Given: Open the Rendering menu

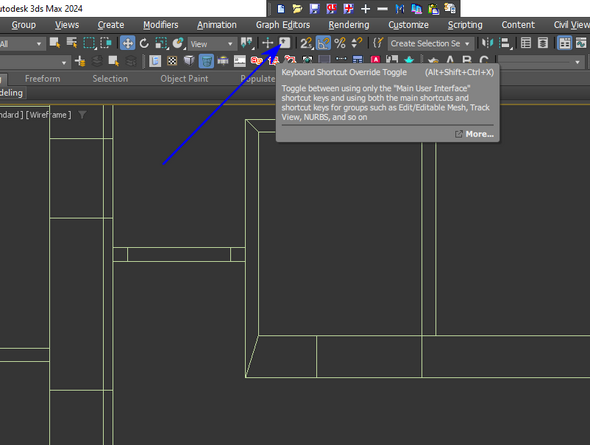Looking at the screenshot, I should pyautogui.click(x=349, y=25).
